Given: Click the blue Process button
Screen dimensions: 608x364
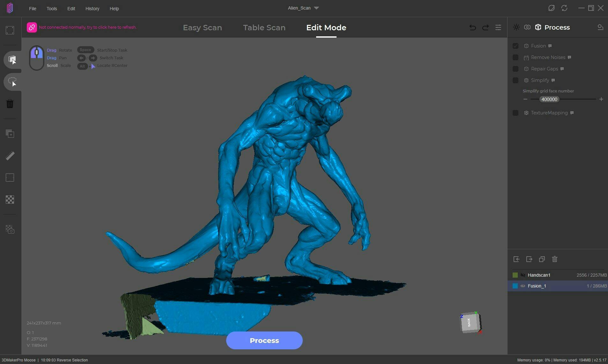Looking at the screenshot, I should (x=264, y=340).
